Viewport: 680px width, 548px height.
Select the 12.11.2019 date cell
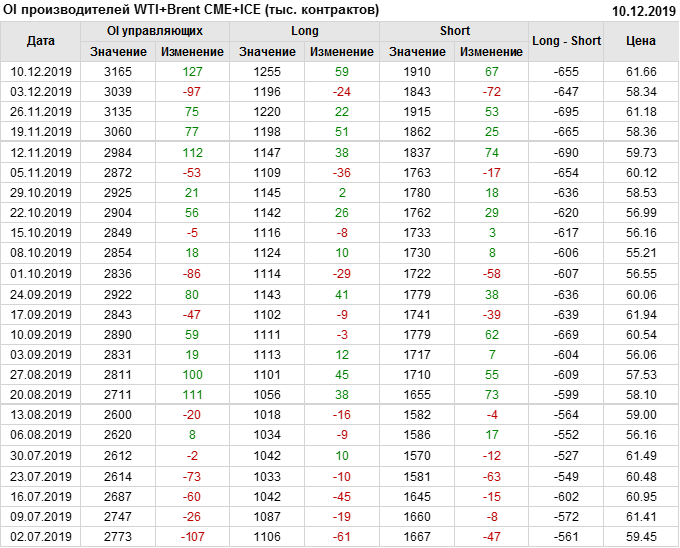[x=41, y=151]
